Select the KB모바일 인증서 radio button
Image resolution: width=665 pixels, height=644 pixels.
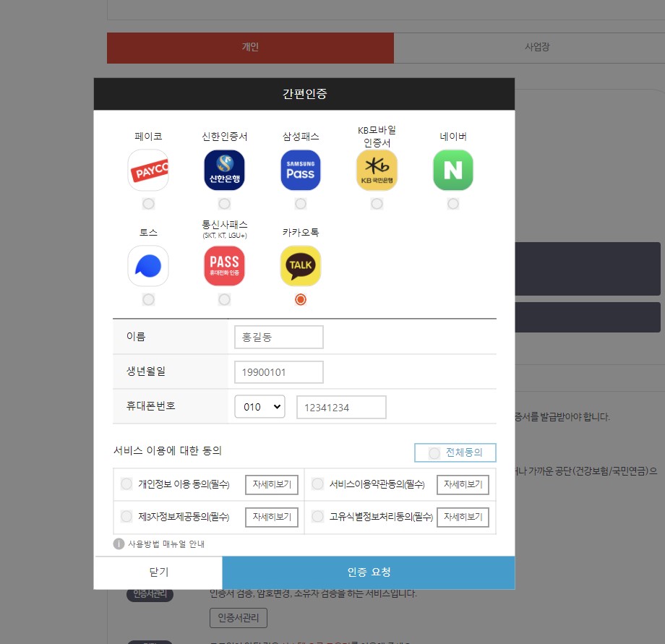377,204
